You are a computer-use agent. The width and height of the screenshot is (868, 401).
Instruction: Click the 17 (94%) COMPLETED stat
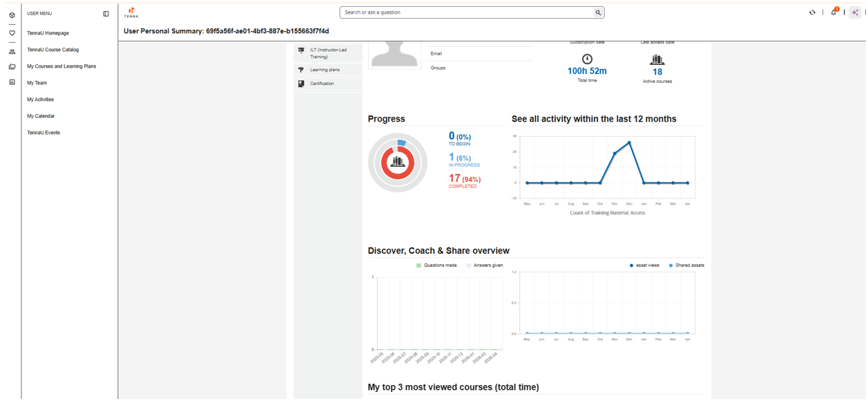coord(465,180)
